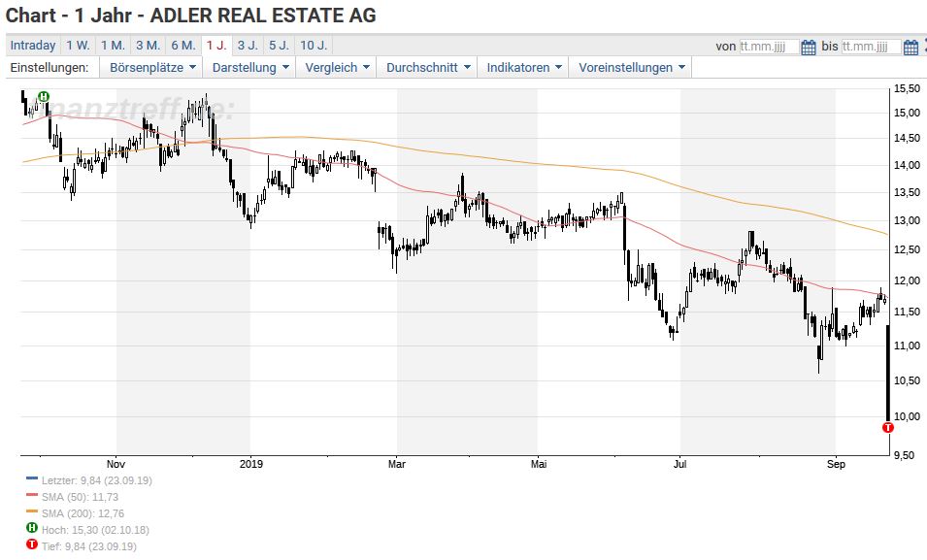This screenshot has height=560, width=927.
Task: Click the 'Mar' x-axis label
Action: click(x=397, y=464)
